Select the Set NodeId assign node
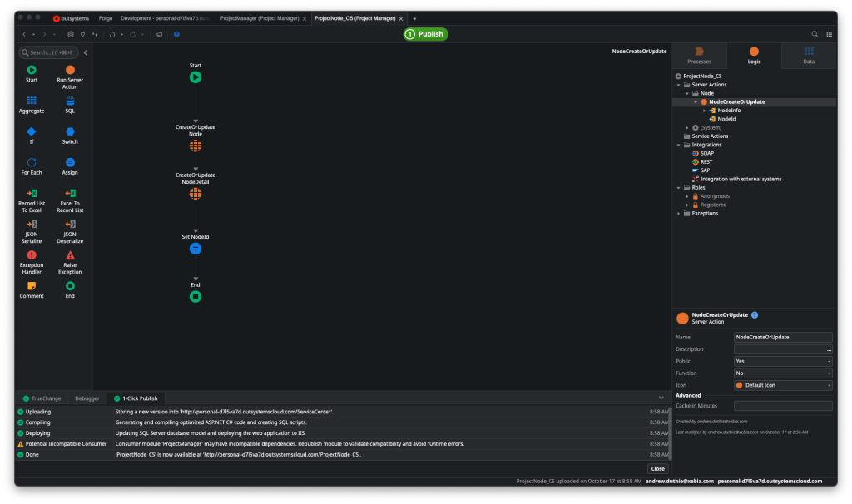Viewport: 852px width, 504px height. (195, 248)
